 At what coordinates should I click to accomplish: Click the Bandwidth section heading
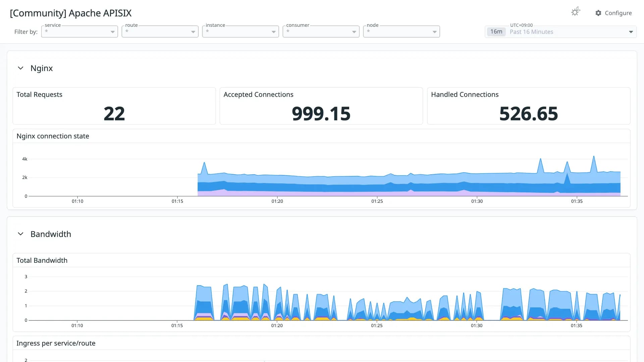click(x=51, y=234)
